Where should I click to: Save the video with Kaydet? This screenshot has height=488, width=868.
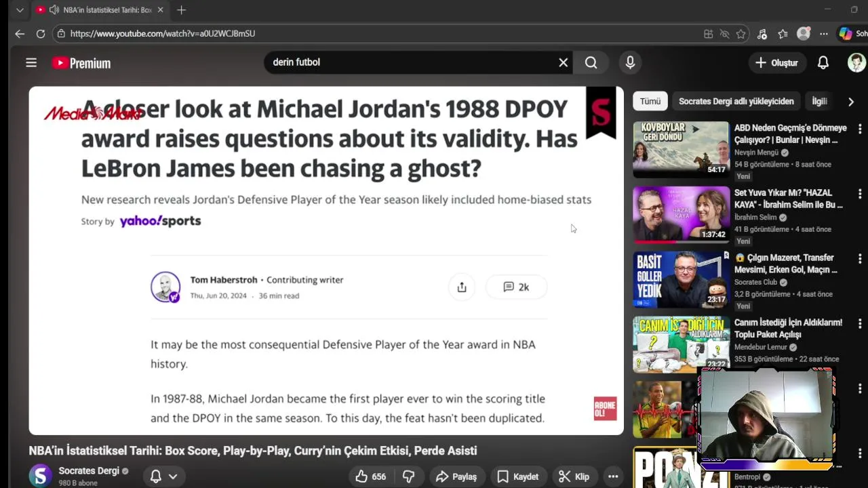pos(518,476)
